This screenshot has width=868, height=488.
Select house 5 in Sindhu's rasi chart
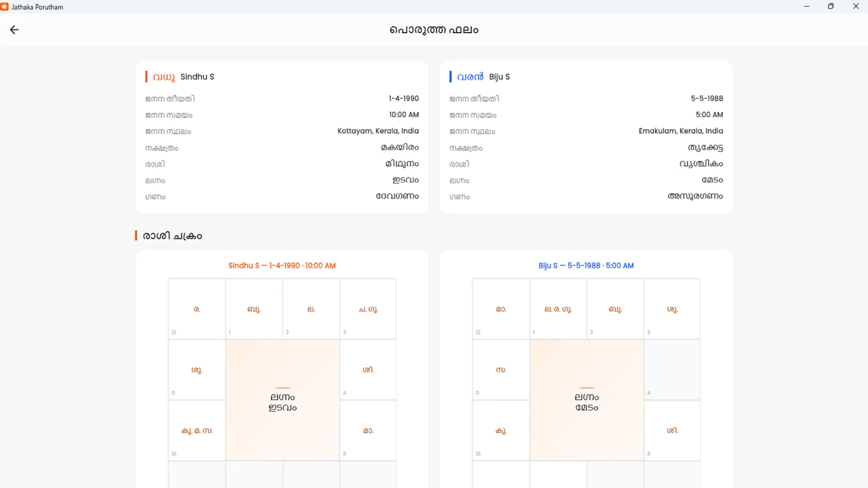pyautogui.click(x=368, y=431)
